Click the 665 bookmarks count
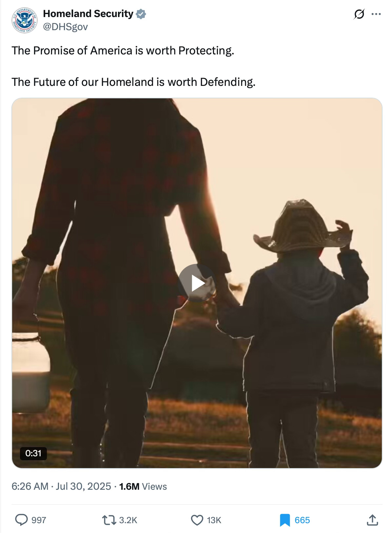 tap(302, 520)
